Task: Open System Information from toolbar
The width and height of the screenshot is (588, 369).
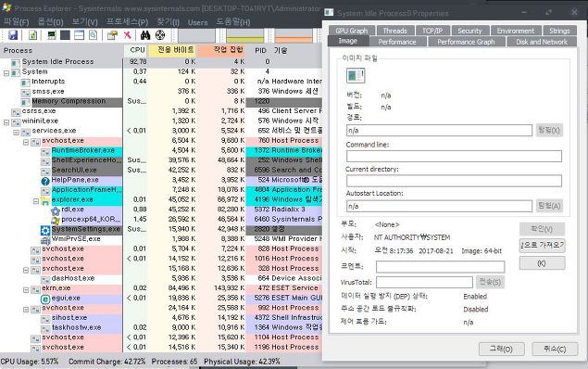Action: [x=52, y=35]
